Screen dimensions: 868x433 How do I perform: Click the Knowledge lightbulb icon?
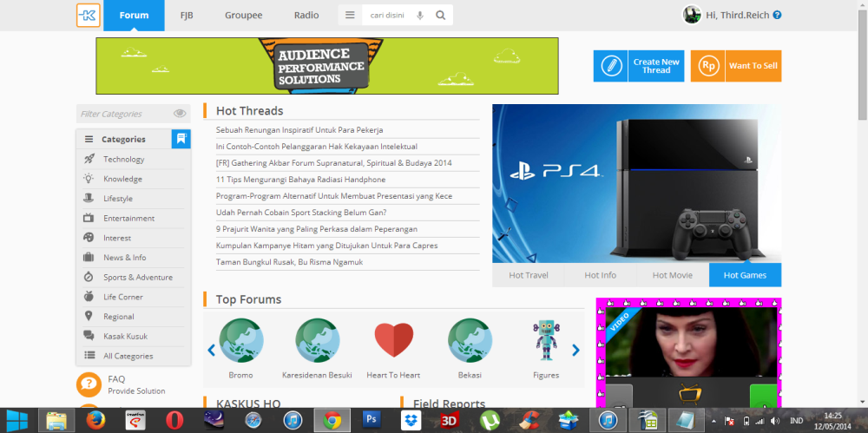pyautogui.click(x=89, y=178)
